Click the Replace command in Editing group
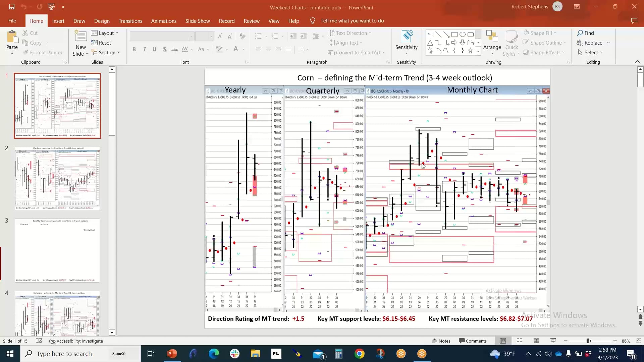Image resolution: width=644 pixels, height=362 pixels. (x=593, y=43)
